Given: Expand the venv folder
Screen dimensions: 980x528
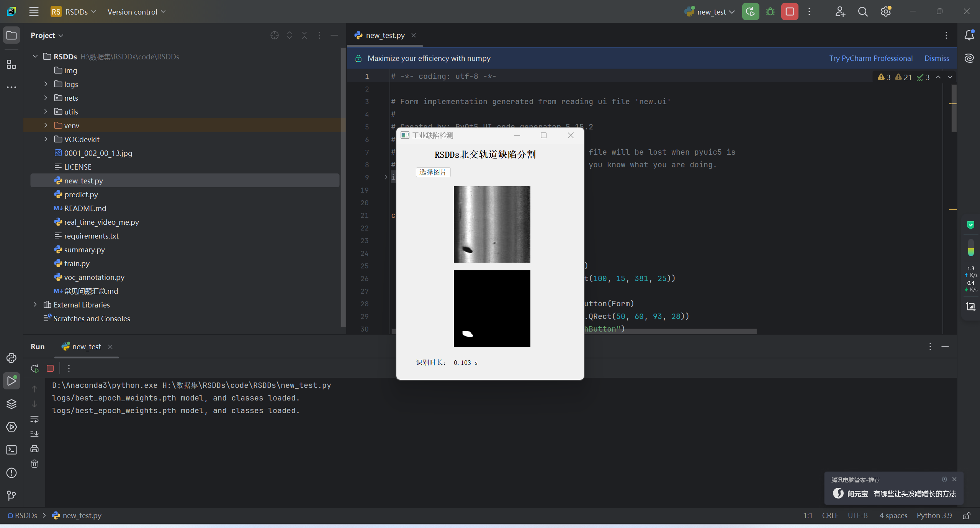Looking at the screenshot, I should coord(46,126).
